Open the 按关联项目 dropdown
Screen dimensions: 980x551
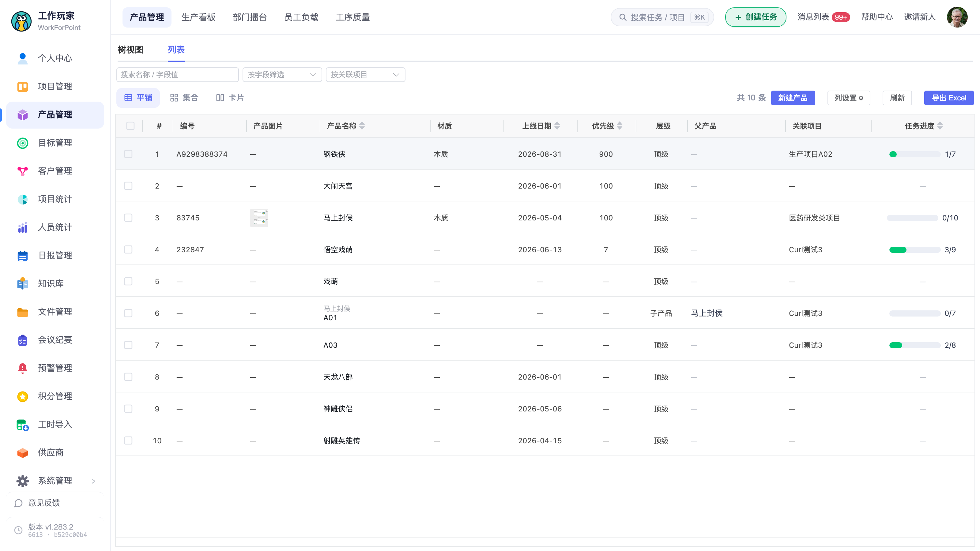point(365,74)
